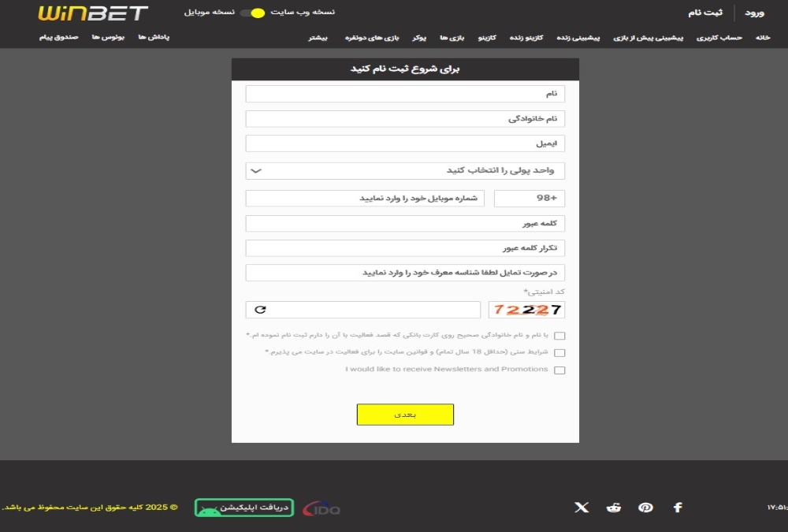Click the دریافت اپلیکیشن download app button
This screenshot has height=532, width=788.
tap(244, 508)
